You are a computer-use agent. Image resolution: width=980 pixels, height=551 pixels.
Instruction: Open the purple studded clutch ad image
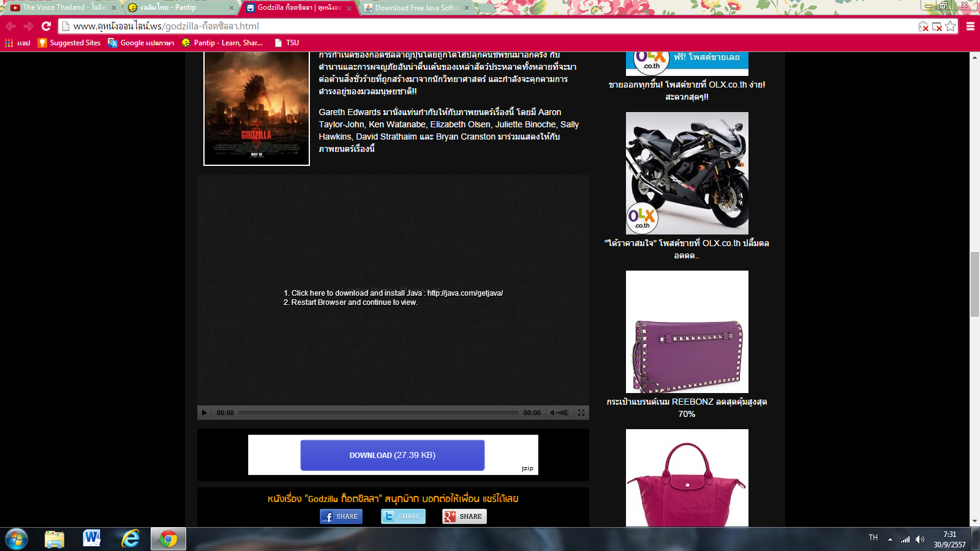(x=687, y=332)
